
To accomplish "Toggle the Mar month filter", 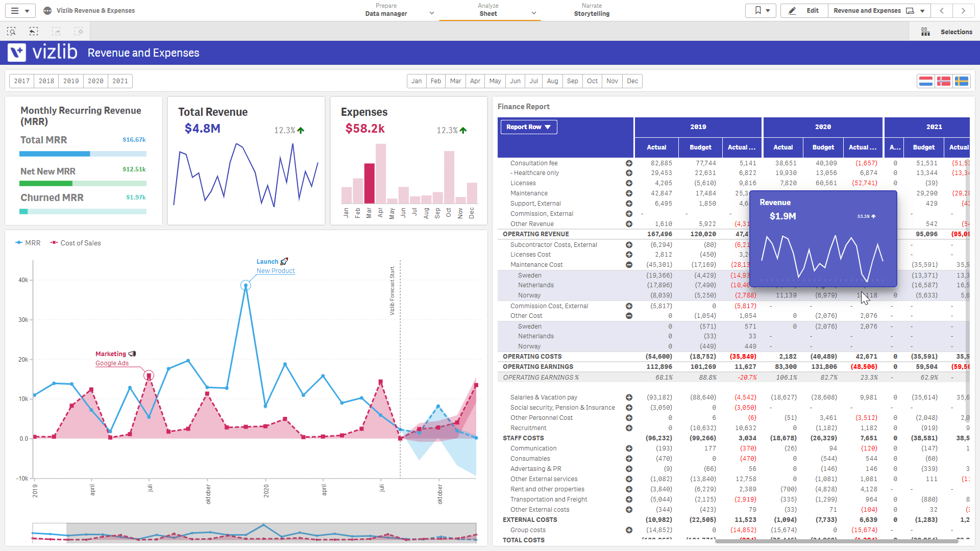I will pyautogui.click(x=455, y=81).
